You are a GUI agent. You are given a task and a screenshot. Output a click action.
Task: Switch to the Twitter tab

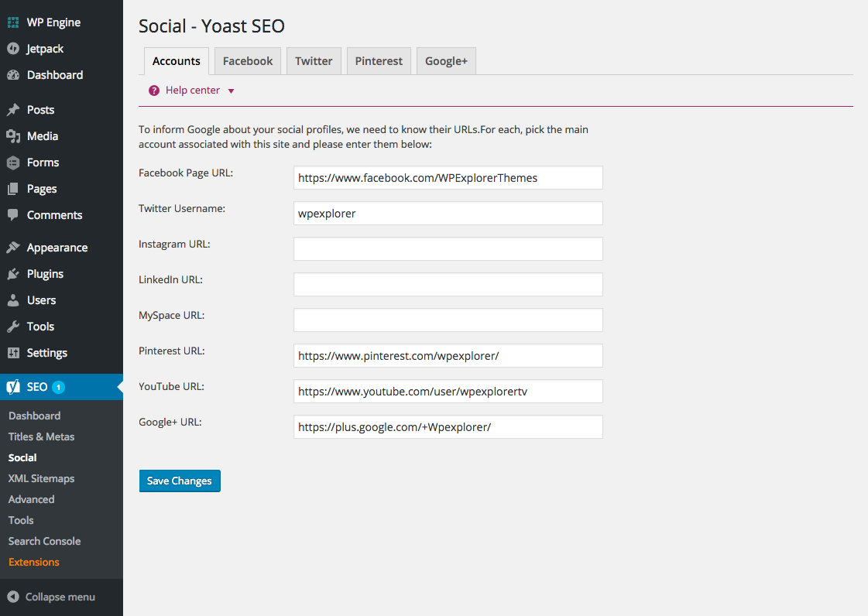[x=314, y=61]
